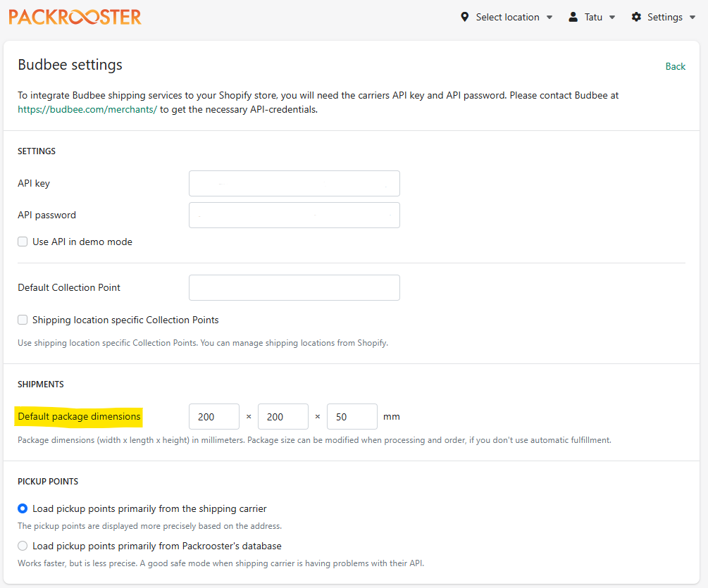708x588 pixels.
Task: Expand the Settings menu arrow
Action: (x=693, y=18)
